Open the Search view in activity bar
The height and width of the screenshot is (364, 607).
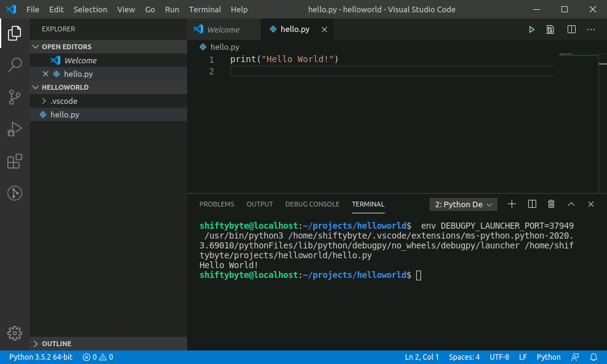[14, 65]
